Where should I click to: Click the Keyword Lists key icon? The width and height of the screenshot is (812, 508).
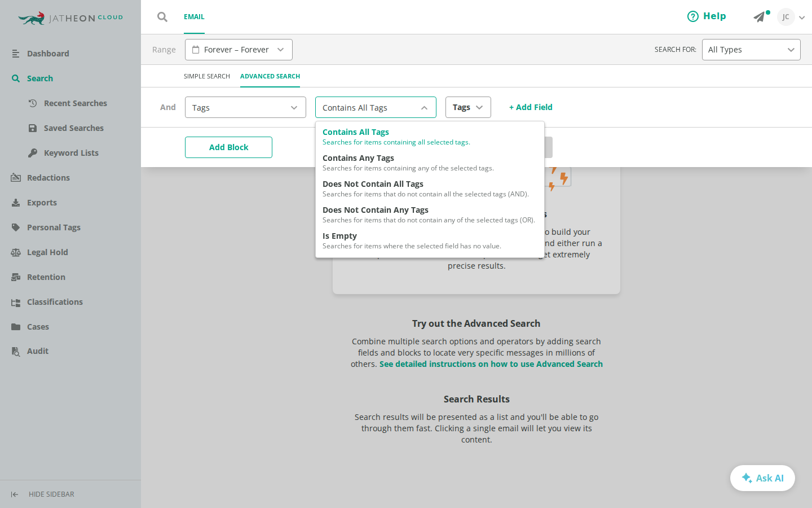tap(33, 153)
